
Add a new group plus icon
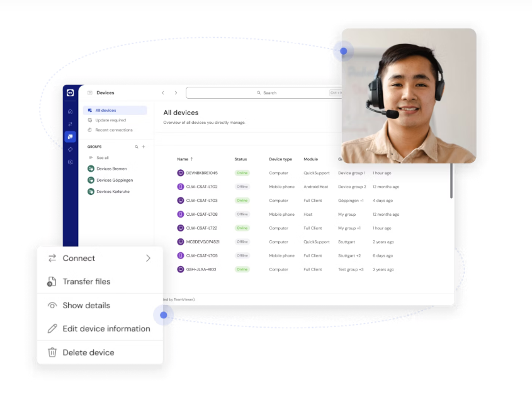point(144,147)
